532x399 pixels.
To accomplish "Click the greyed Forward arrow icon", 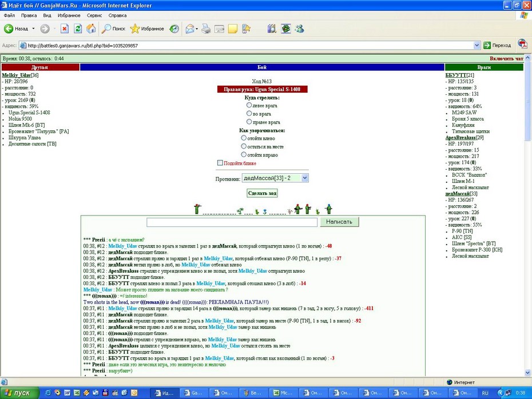I will pyautogui.click(x=45, y=29).
